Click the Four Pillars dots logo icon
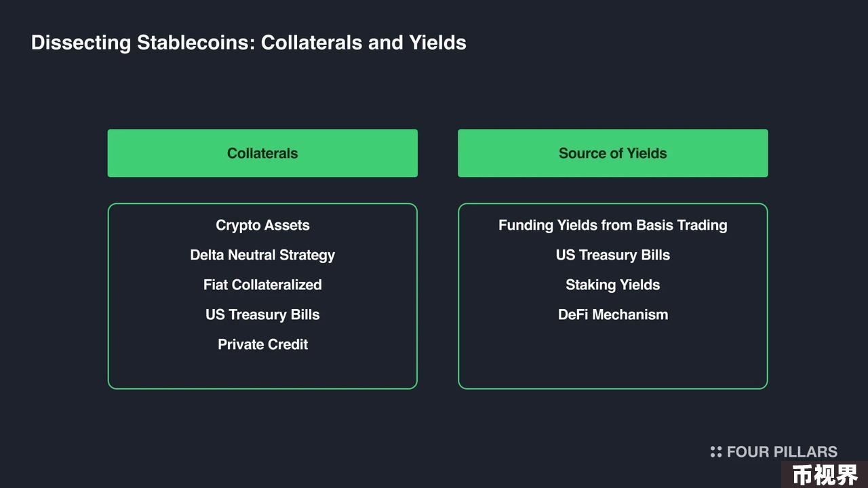Viewport: 868px width, 488px height. [715, 452]
